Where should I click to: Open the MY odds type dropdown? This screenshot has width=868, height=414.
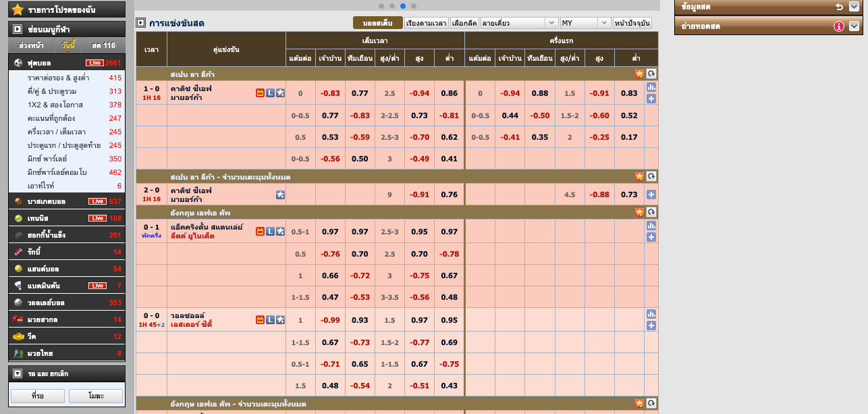click(x=585, y=23)
